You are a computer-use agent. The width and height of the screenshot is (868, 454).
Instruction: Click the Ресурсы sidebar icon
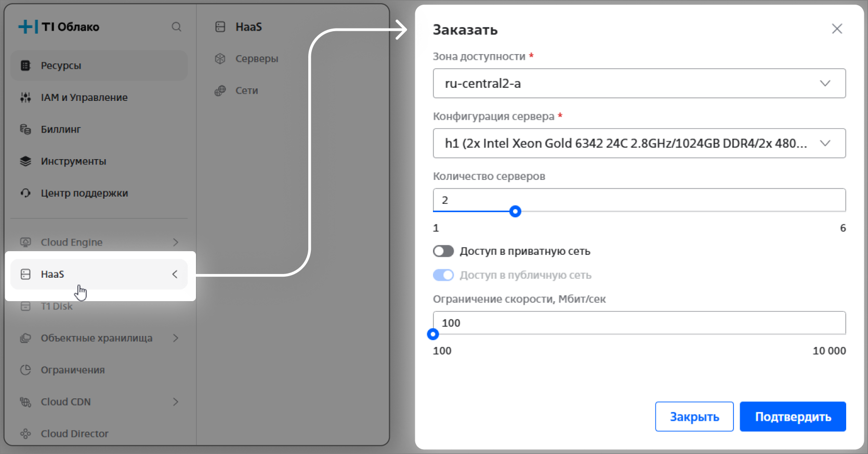[x=25, y=66]
